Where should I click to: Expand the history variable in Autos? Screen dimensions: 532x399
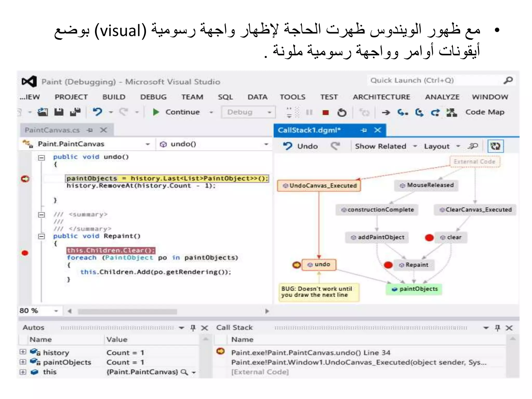(x=23, y=352)
